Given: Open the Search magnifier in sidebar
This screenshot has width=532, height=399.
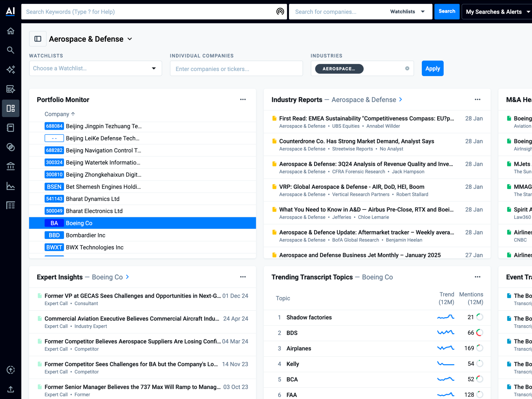Looking at the screenshot, I should (10, 50).
